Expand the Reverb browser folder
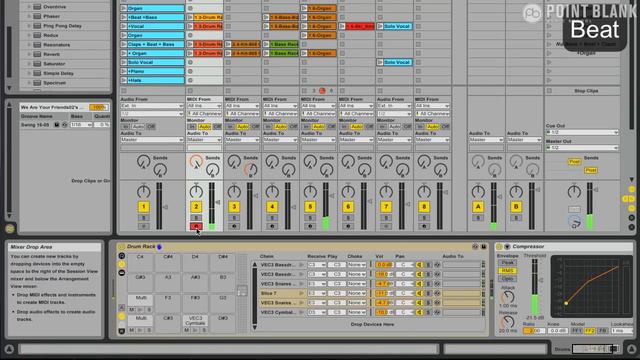640x360 pixels. coord(29,54)
